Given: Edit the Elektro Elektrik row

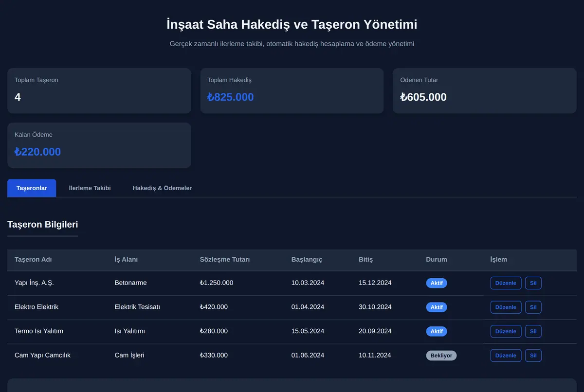Looking at the screenshot, I should [506, 307].
